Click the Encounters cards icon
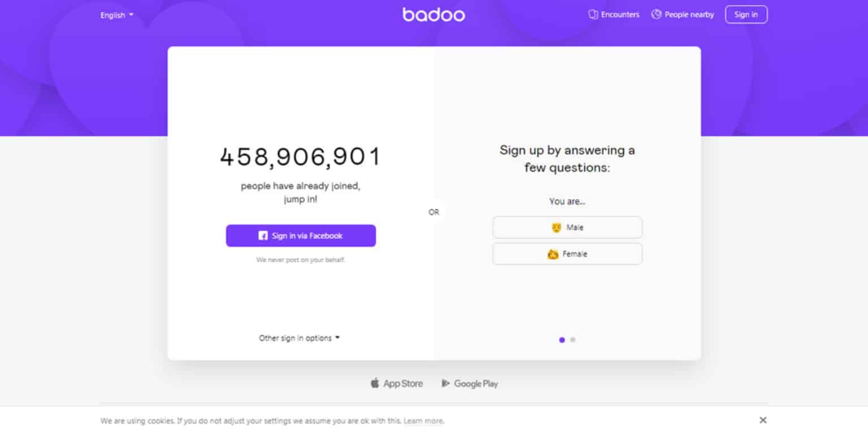This screenshot has width=868, height=434. tap(593, 15)
